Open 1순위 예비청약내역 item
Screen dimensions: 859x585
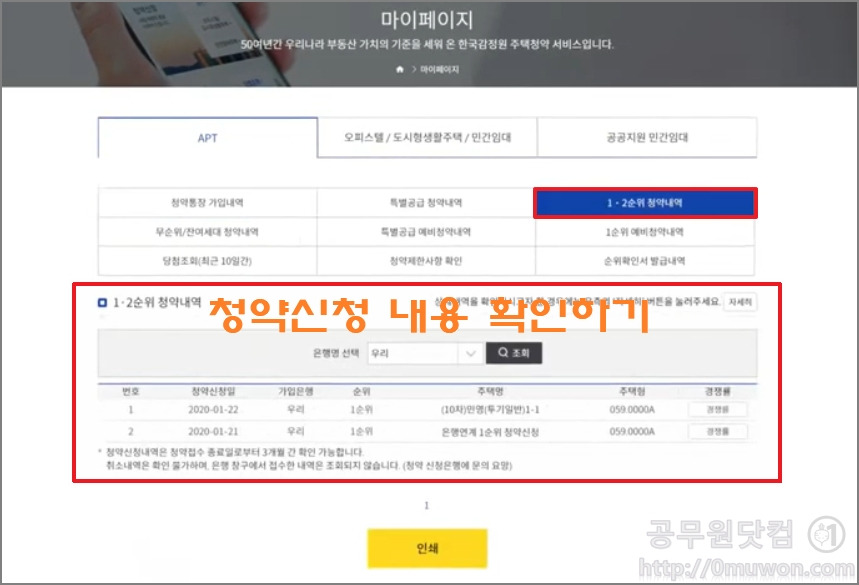[645, 232]
